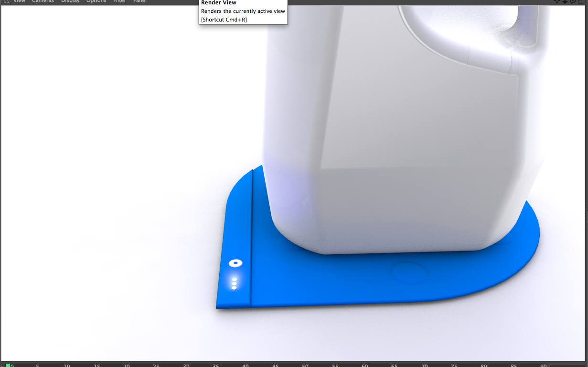Jump to frame 20 on the timeline
This screenshot has height=367, width=588.
(x=127, y=365)
